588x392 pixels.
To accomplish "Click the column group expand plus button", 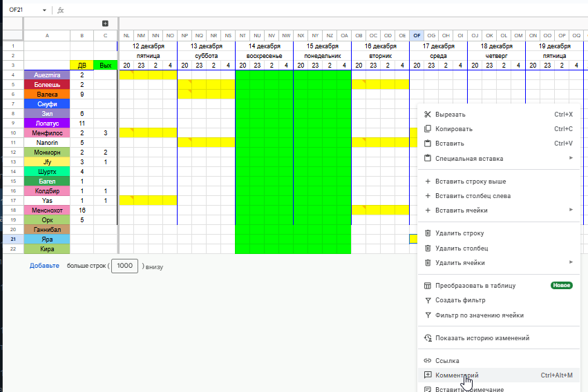I will click(x=106, y=23).
